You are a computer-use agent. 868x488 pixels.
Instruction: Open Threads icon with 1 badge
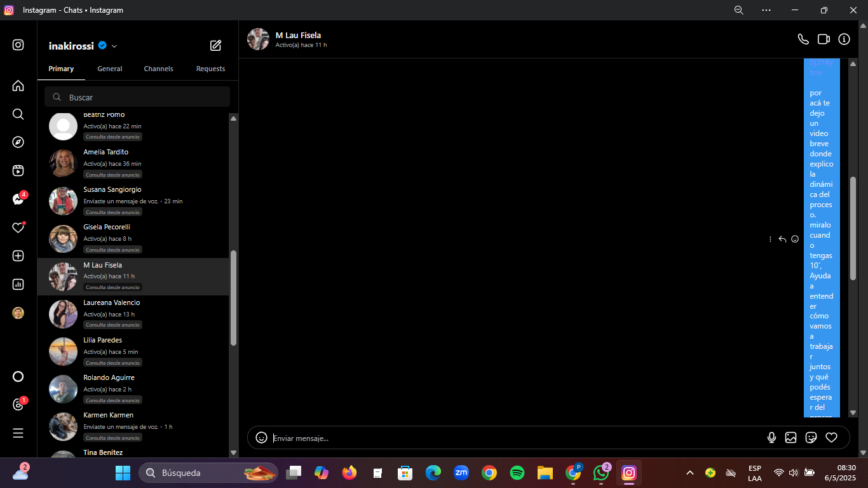pyautogui.click(x=18, y=405)
